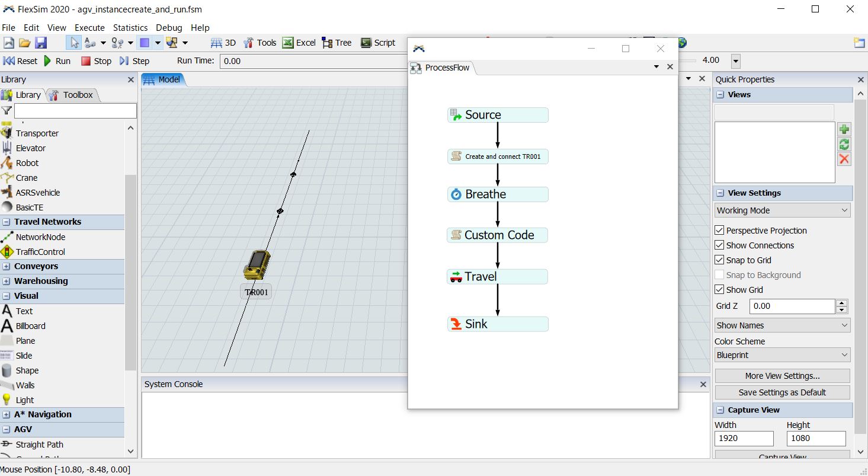The width and height of the screenshot is (868, 476).
Task: Open the Statistics menu
Action: click(x=130, y=28)
